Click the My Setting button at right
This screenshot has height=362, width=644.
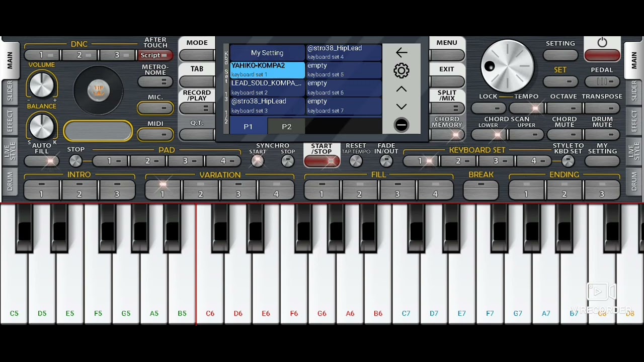[602, 161]
